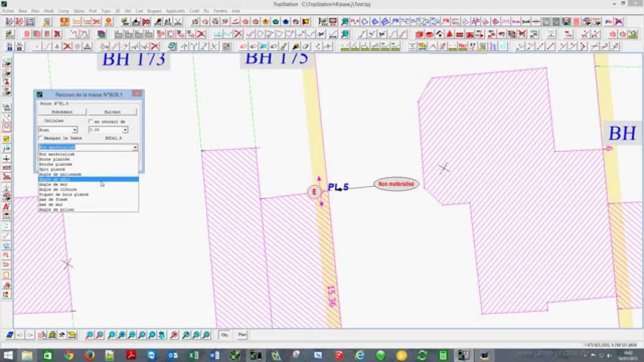Click the blue pentagon toolbar icon
The width and height of the screenshot is (644, 362).
point(285,22)
